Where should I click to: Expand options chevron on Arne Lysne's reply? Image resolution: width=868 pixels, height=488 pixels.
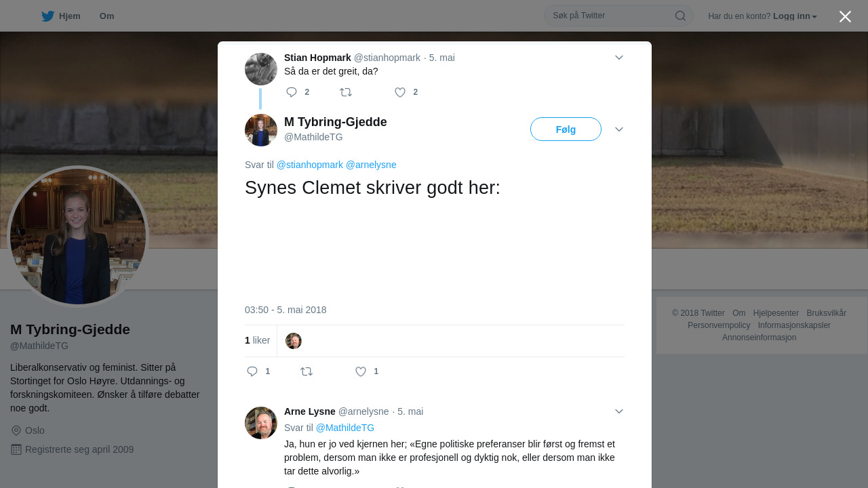(x=619, y=411)
